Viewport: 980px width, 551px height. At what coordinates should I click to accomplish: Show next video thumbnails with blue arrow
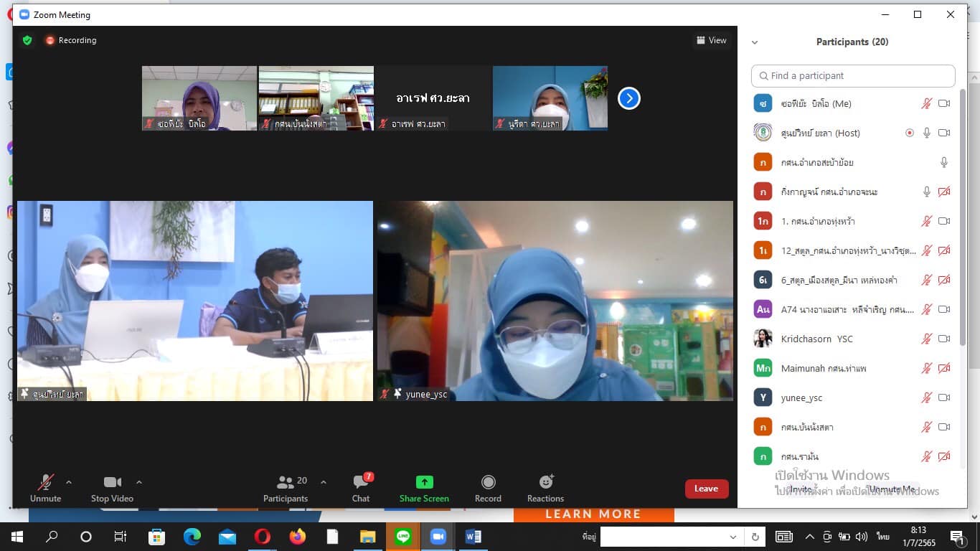pos(628,98)
